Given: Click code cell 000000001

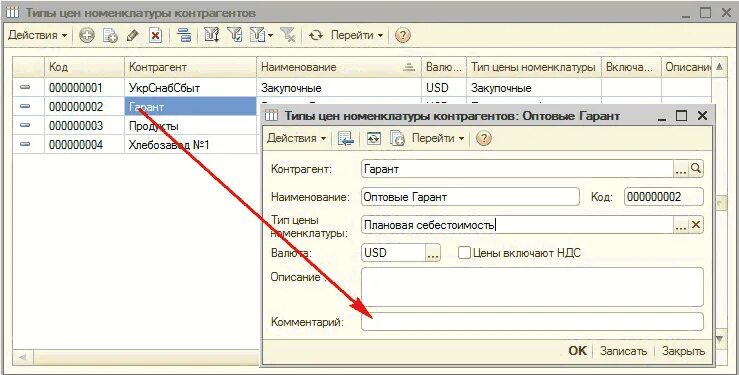Looking at the screenshot, I should click(84, 88).
